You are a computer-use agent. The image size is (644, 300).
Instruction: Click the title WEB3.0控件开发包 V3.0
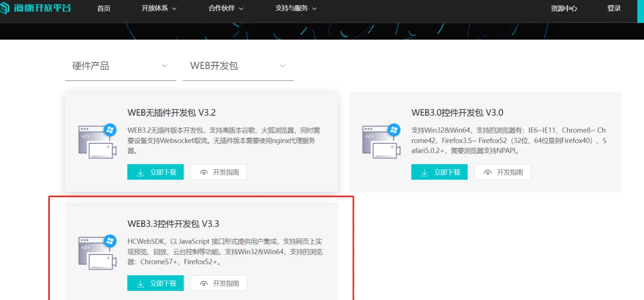tap(457, 113)
